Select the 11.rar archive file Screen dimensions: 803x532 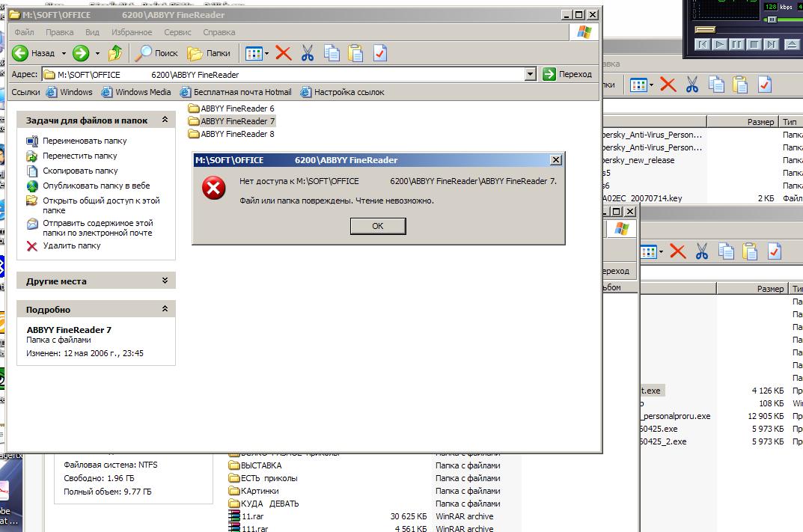click(246, 516)
